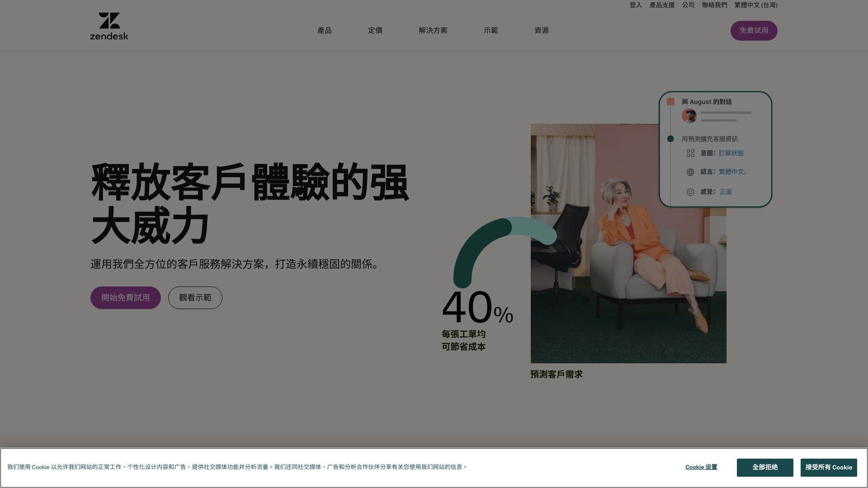Open the 產品 navigation menu
868x488 pixels.
[x=324, y=30]
